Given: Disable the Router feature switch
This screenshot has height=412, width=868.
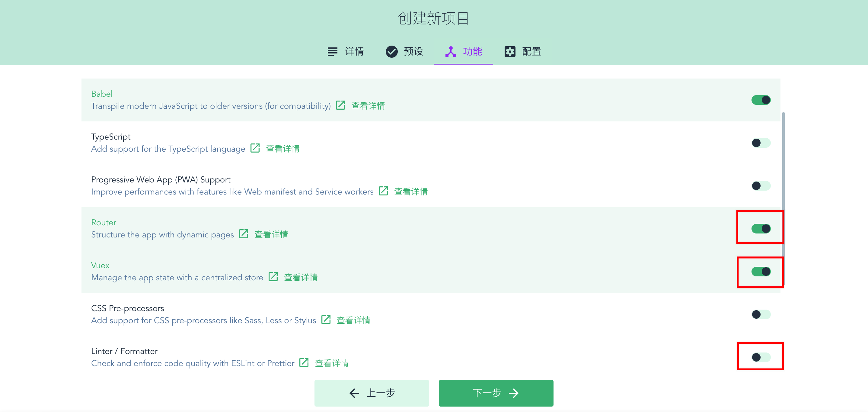Looking at the screenshot, I should coord(761,229).
